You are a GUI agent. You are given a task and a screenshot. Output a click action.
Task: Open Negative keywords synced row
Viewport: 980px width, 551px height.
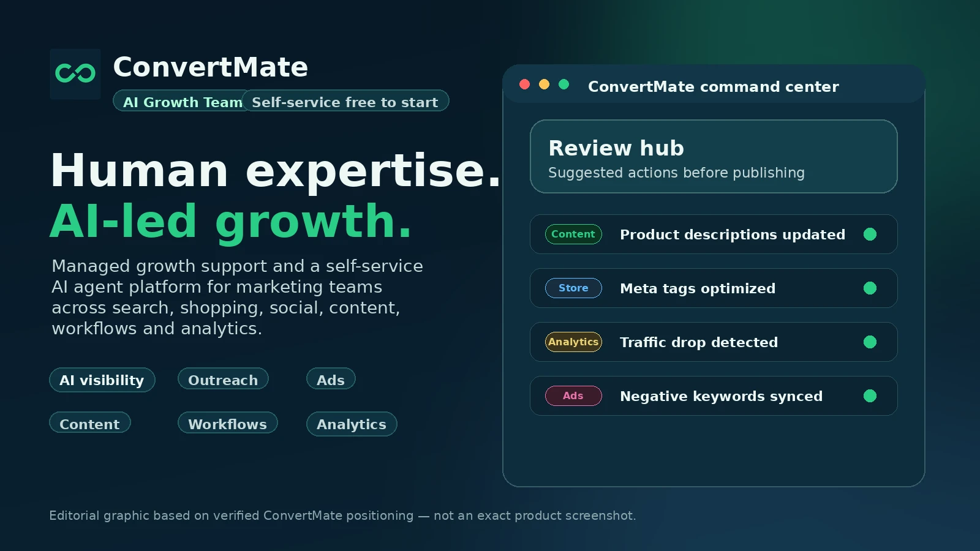714,395
